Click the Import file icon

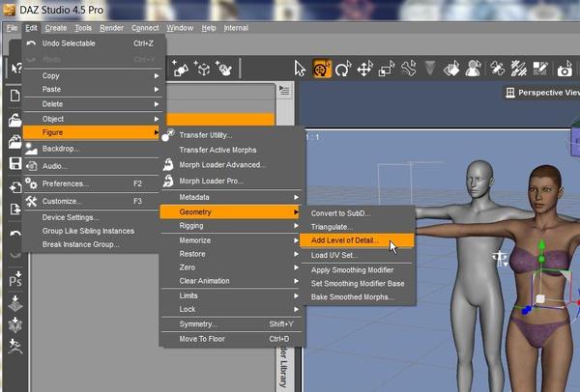tap(15, 187)
